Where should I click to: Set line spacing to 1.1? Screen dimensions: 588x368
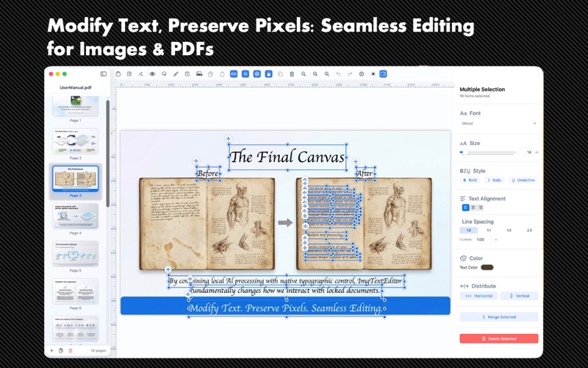tap(489, 230)
